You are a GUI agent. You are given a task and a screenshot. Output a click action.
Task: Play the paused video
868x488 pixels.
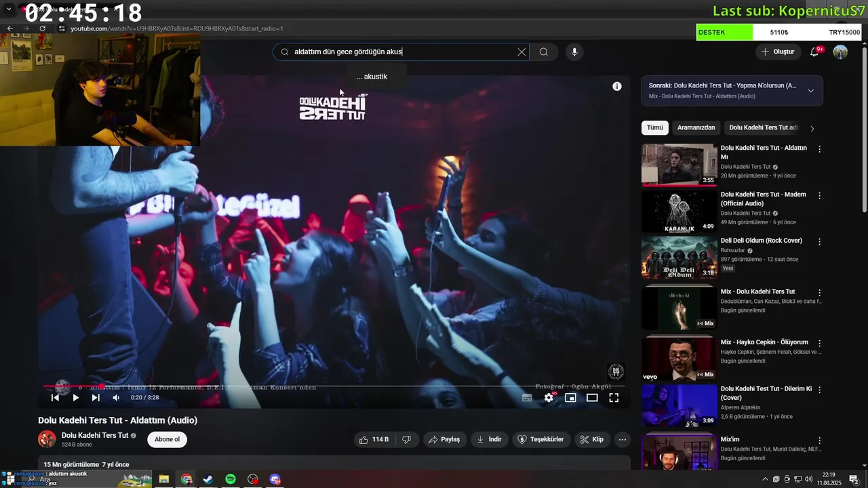(x=76, y=398)
